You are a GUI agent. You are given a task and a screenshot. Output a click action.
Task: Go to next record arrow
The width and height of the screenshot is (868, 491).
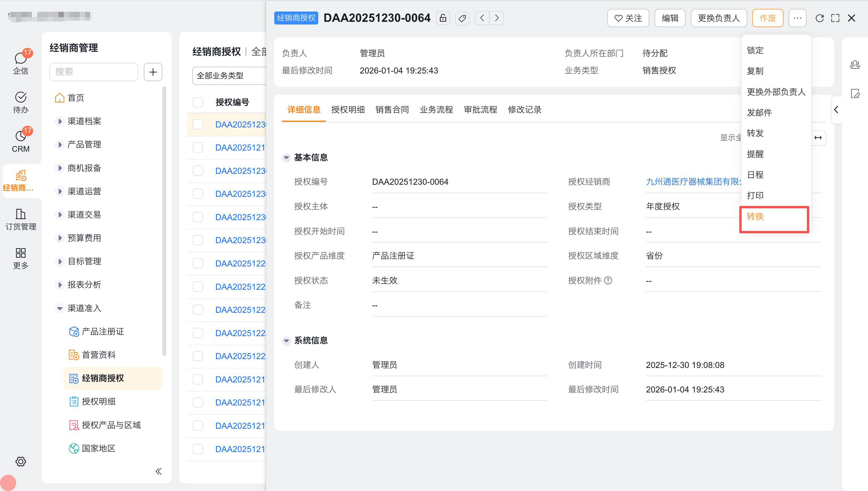tap(497, 18)
